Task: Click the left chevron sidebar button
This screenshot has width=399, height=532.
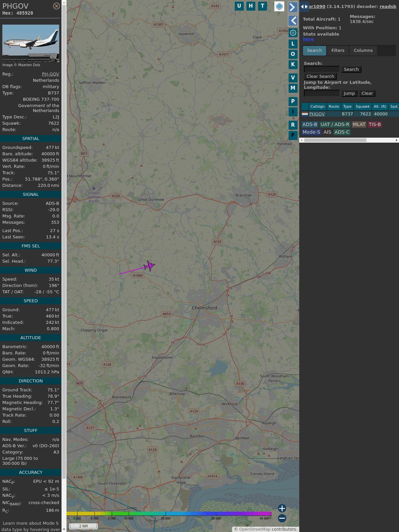Action: [x=293, y=21]
